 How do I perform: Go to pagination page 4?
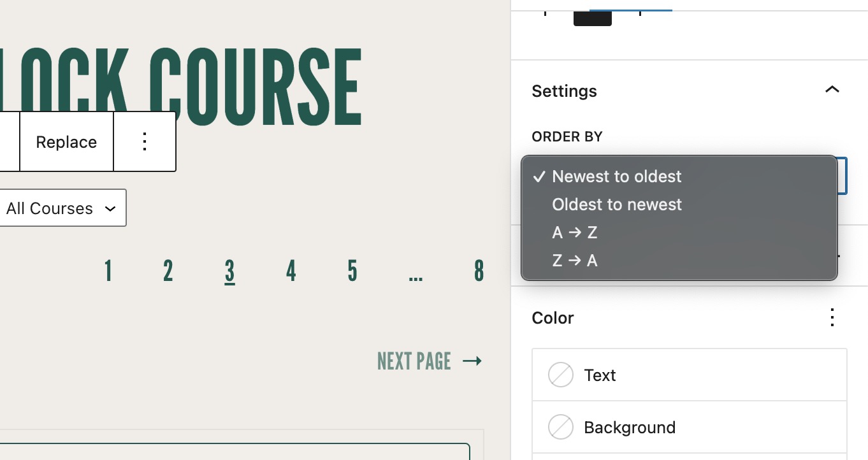(291, 271)
